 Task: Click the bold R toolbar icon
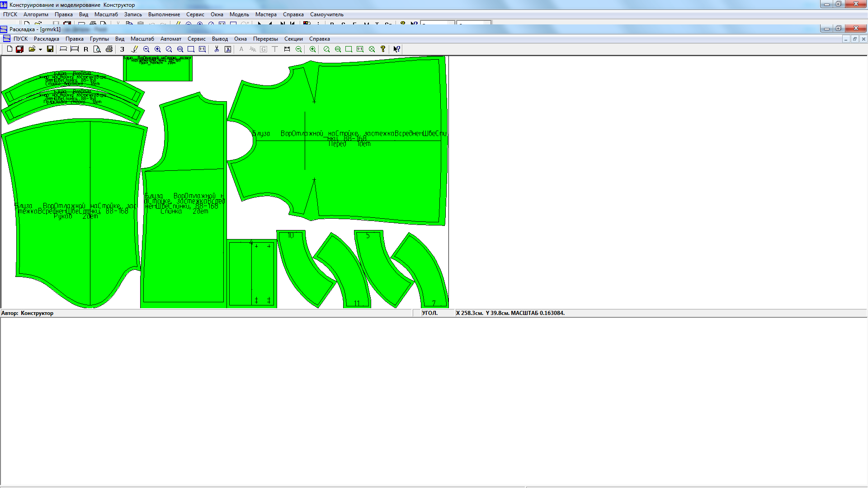tap(86, 49)
